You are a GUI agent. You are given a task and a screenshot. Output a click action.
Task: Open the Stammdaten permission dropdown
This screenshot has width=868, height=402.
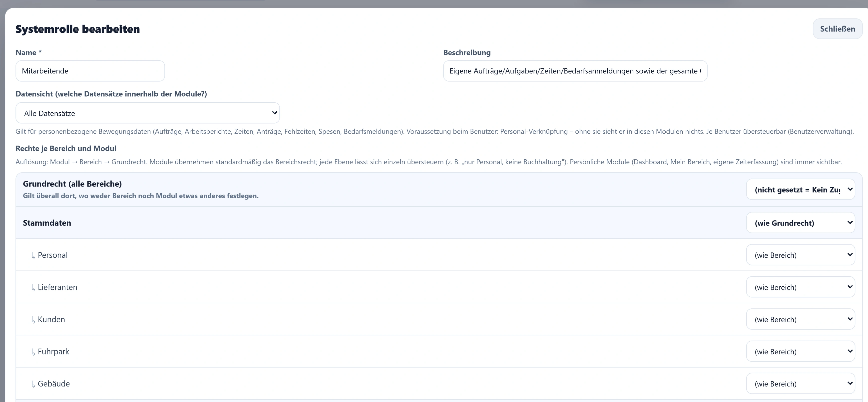coord(801,223)
